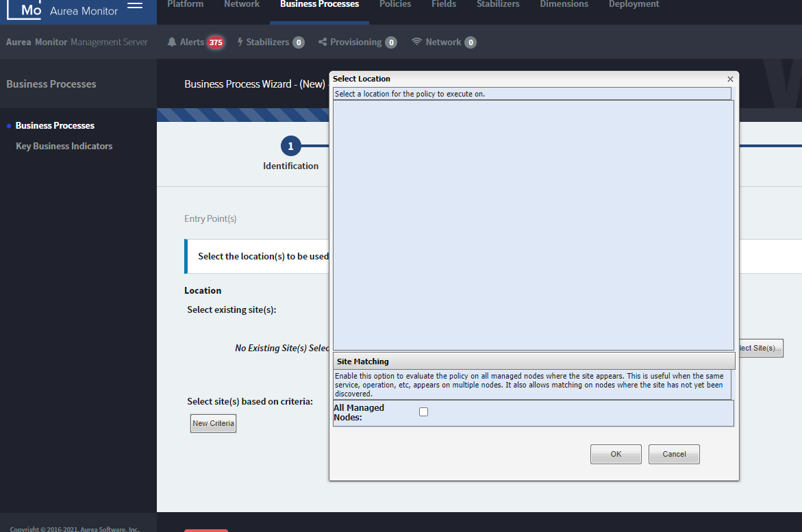This screenshot has height=532, width=802.
Task: Close the Select Location dialog
Action: (730, 79)
